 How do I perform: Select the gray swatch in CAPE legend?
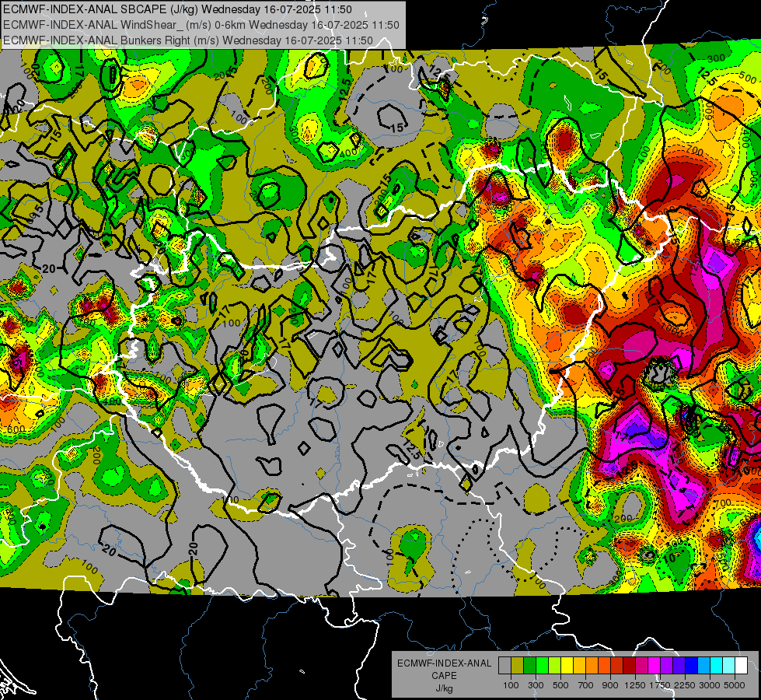pos(504,665)
